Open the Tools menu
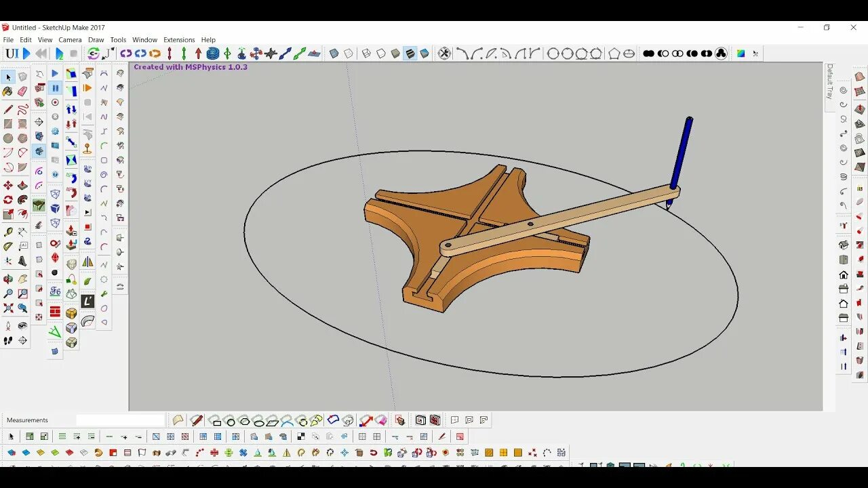The height and width of the screenshot is (488, 868). (118, 40)
